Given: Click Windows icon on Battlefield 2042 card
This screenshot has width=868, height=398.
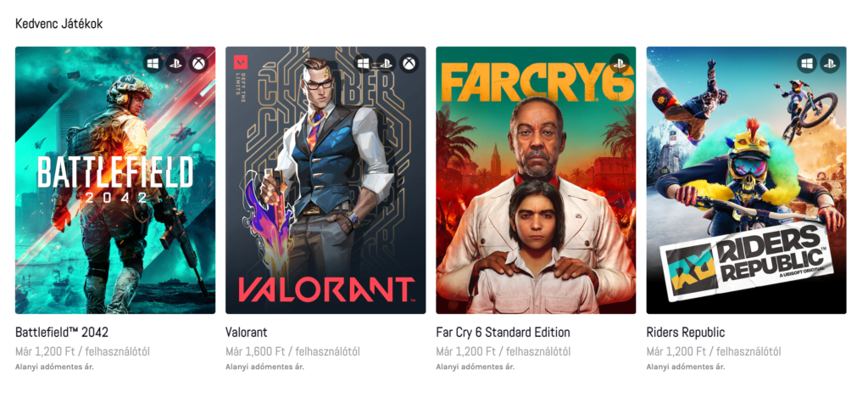Looking at the screenshot, I should [x=153, y=63].
